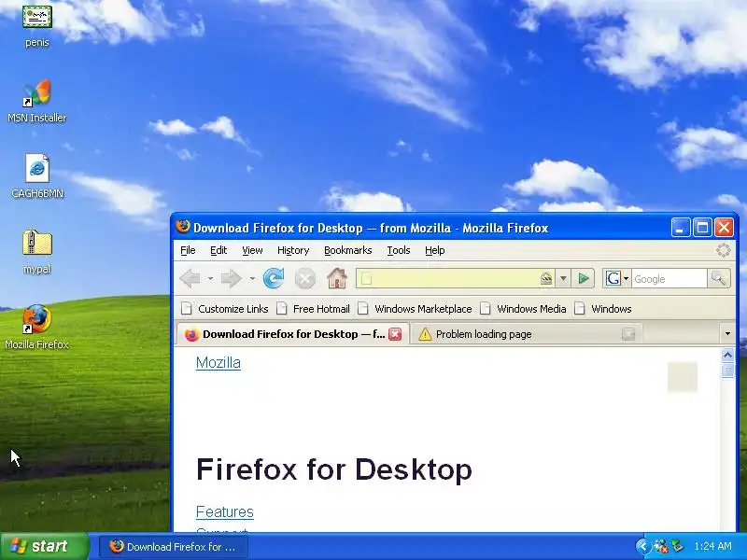This screenshot has width=747, height=560.
Task: Open Windows Marketplace bookmark
Action: (415, 309)
